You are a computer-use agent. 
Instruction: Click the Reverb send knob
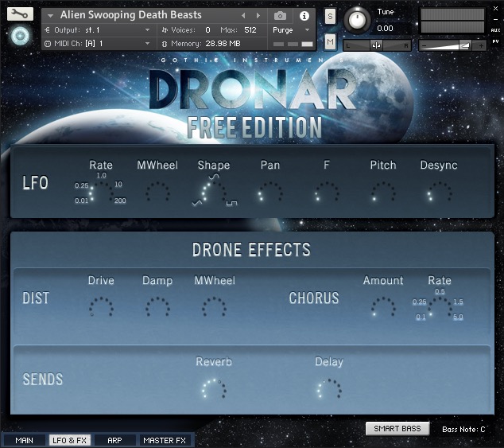(214, 389)
